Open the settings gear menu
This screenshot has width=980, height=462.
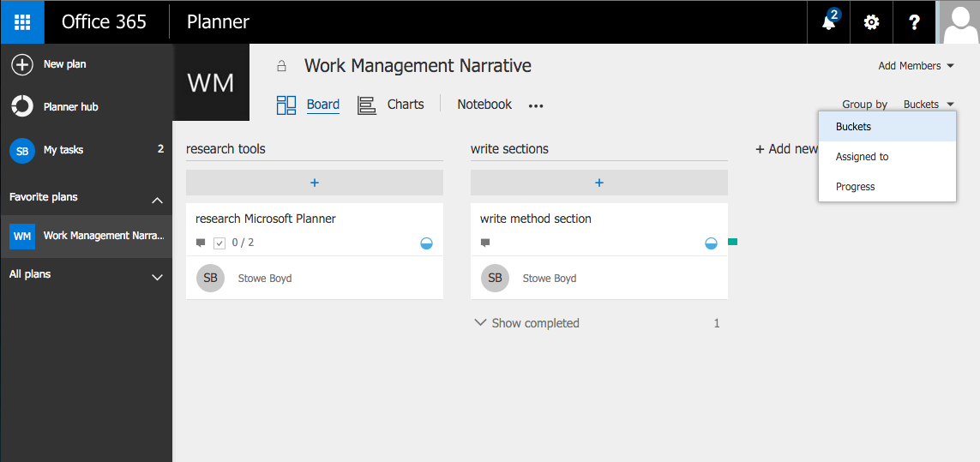(871, 22)
